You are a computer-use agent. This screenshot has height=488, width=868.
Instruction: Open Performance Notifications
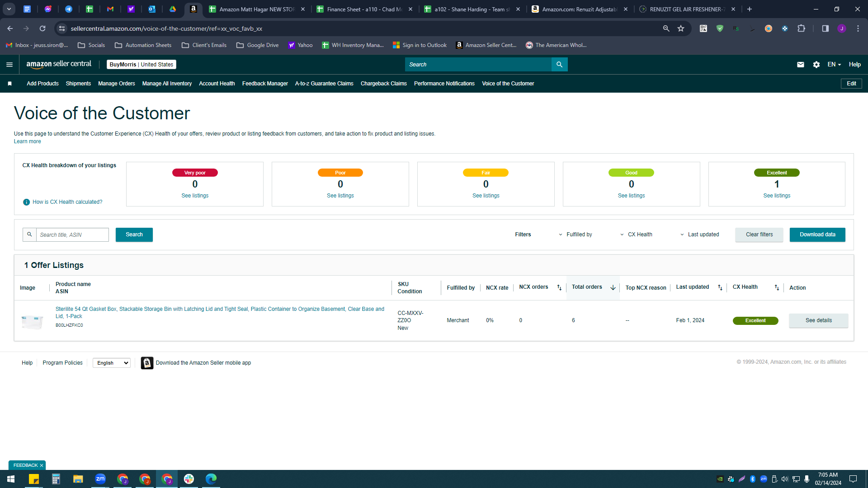pyautogui.click(x=444, y=84)
